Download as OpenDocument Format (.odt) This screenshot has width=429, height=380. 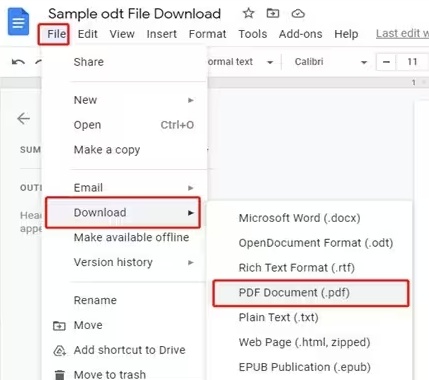[309, 243]
